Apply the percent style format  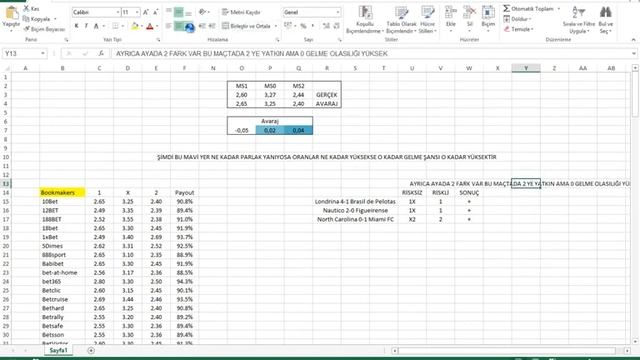pos(303,26)
